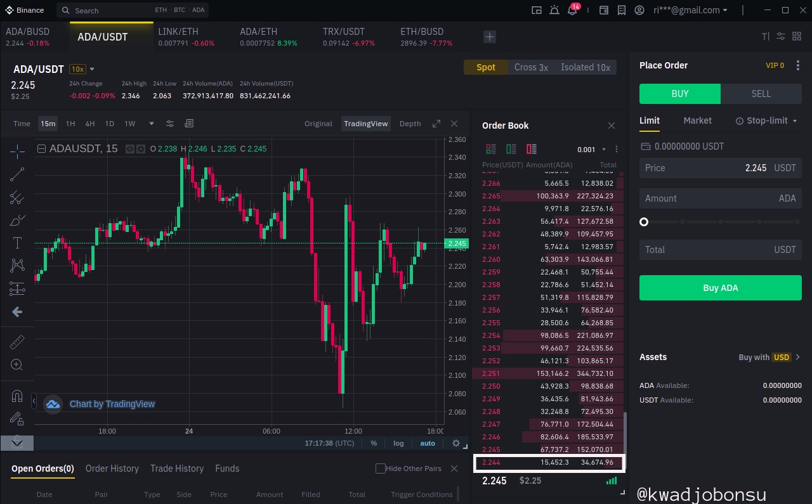The image size is (812, 504).
Task: Select the brush drawing tool
Action: click(x=17, y=221)
